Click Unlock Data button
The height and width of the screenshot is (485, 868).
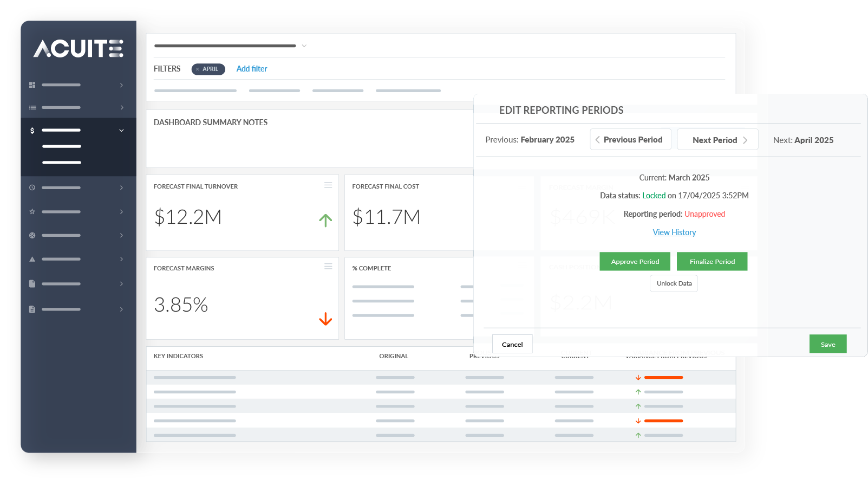click(x=674, y=283)
